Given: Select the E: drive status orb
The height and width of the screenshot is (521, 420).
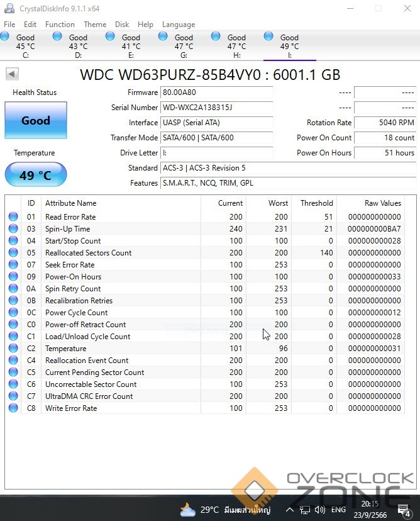Looking at the screenshot, I should point(110,36).
